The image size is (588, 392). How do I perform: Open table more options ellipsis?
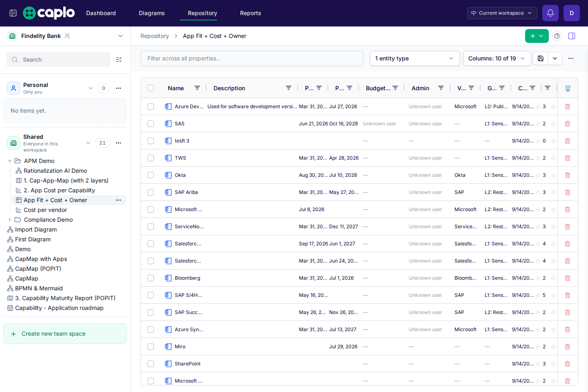tap(571, 58)
